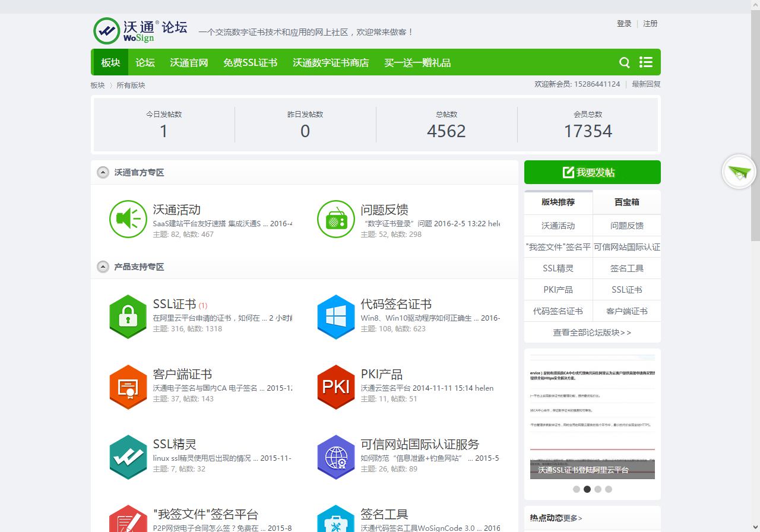Click the WoSign forum logo
This screenshot has height=532, width=760.
click(140, 30)
